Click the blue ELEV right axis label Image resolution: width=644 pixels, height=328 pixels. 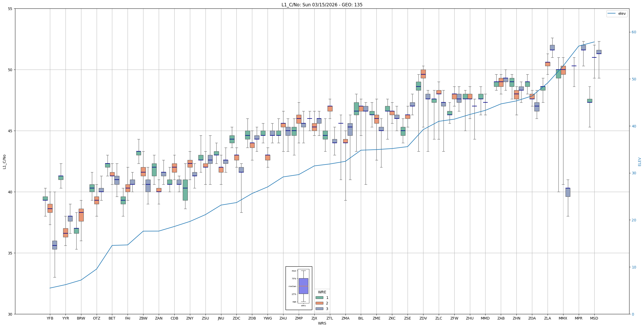pos(640,162)
